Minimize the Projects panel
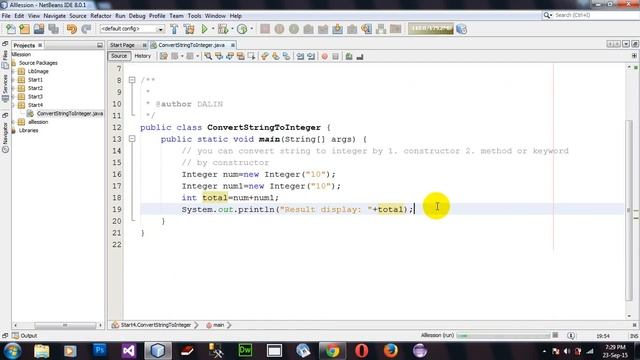 click(100, 45)
